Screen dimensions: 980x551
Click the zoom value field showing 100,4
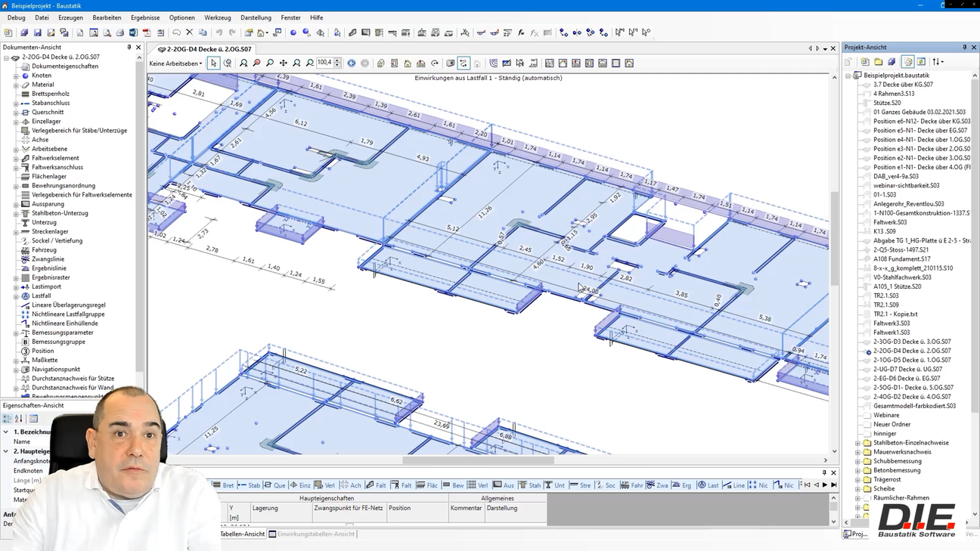coord(325,63)
